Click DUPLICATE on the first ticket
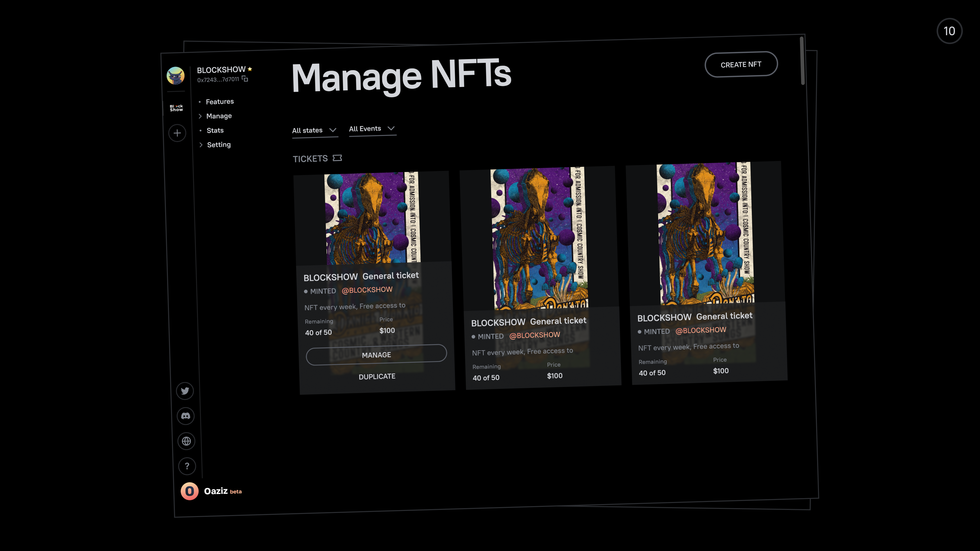 pos(377,377)
